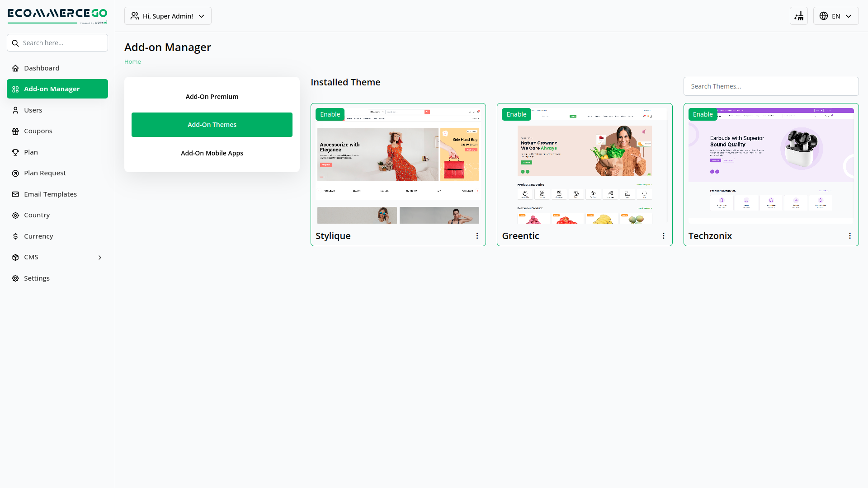Expand the CMS sidebar section
This screenshot has height=488, width=868.
(99, 257)
